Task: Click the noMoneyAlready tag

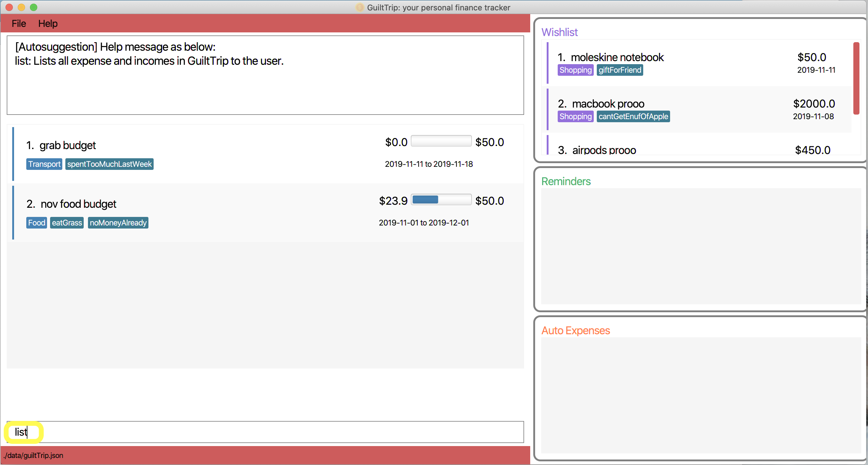Action: (118, 222)
